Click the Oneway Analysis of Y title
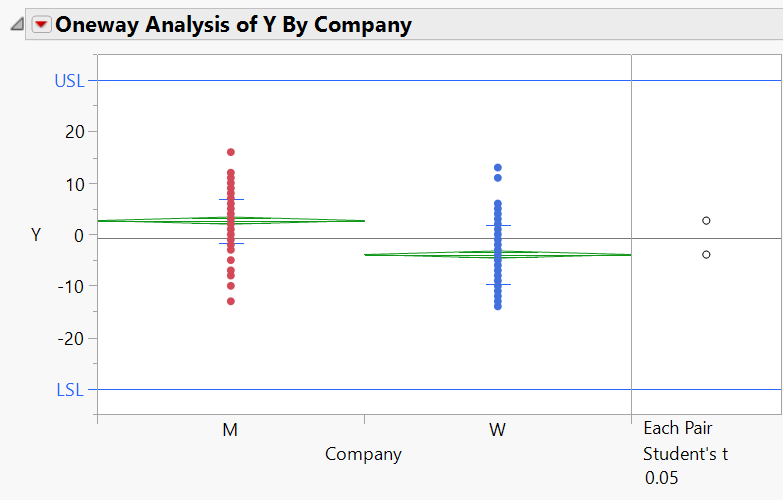This screenshot has width=783, height=500. pyautogui.click(x=233, y=25)
